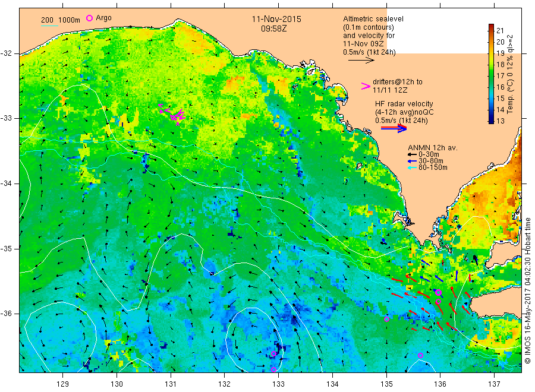Viewport: 535px width, 392px height.
Task: Click the IMOS copyright timestamp text
Action: click(527, 290)
